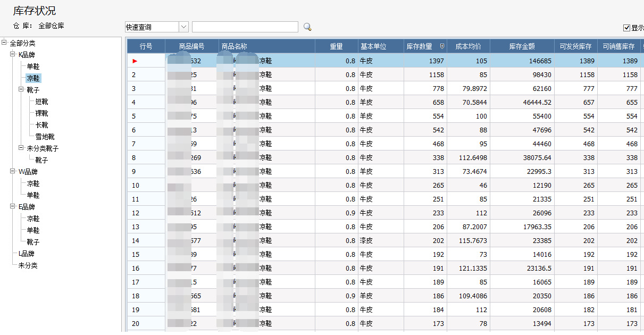Click the 全部仓库 warehouse value
644x335 pixels.
click(52, 26)
